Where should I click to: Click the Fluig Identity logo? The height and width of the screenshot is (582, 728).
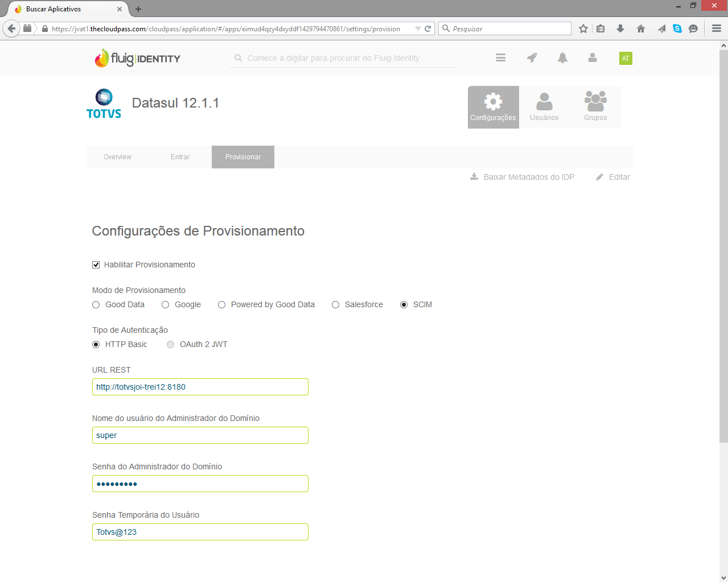(x=137, y=58)
